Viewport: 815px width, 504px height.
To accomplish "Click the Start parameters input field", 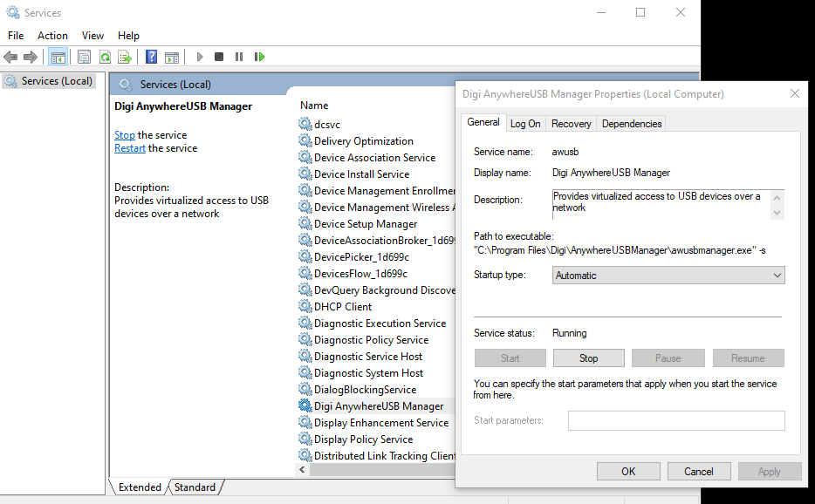I will point(676,420).
